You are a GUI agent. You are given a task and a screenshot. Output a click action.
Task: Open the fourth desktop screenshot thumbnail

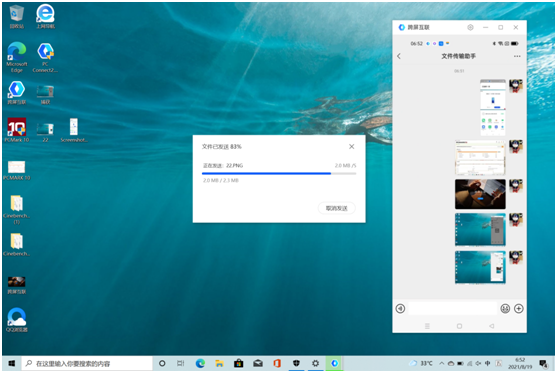[x=480, y=229]
